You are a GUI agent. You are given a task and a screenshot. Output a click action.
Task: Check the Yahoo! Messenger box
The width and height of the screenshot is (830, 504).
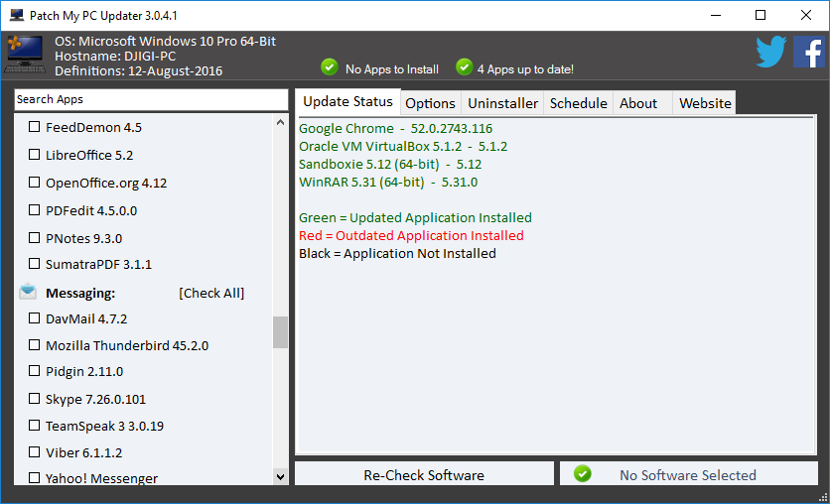34,477
